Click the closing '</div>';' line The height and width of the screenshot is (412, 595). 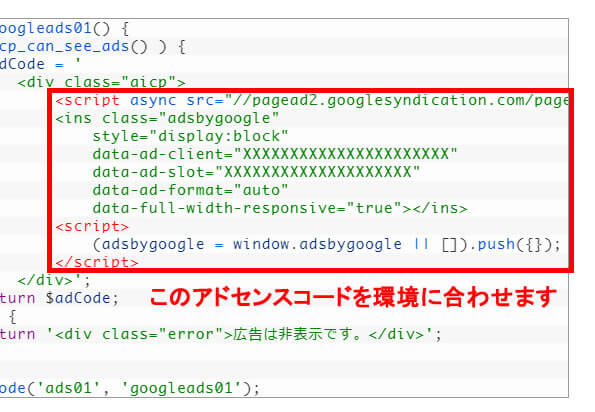click(54, 280)
